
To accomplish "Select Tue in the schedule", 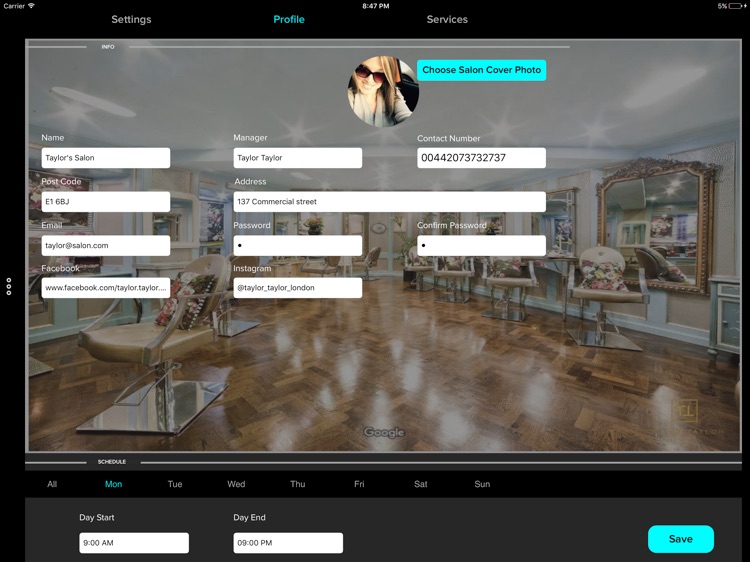I will pyautogui.click(x=175, y=484).
